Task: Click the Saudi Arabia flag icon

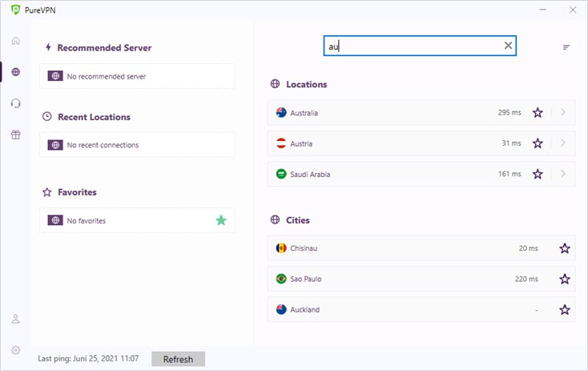Action: pos(281,174)
